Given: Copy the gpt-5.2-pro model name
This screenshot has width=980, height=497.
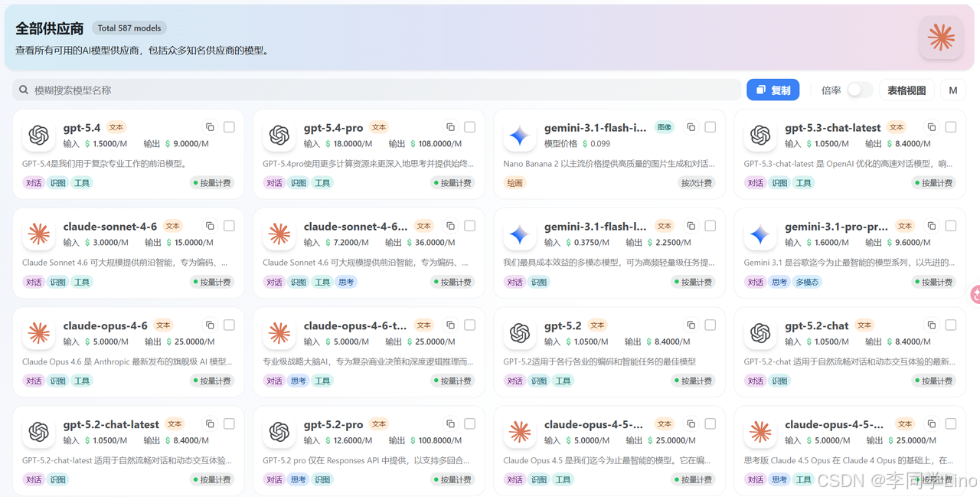Looking at the screenshot, I should tap(450, 423).
